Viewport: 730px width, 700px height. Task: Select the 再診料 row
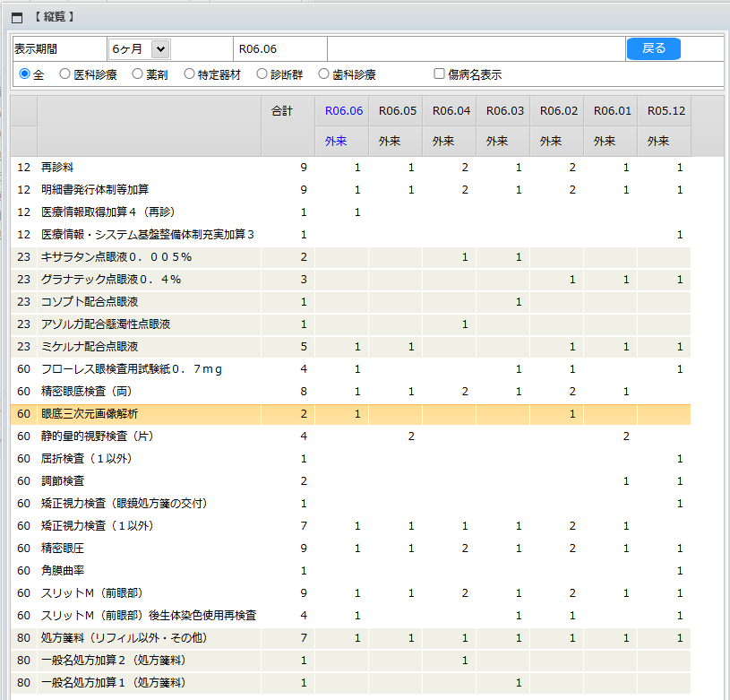click(x=350, y=168)
